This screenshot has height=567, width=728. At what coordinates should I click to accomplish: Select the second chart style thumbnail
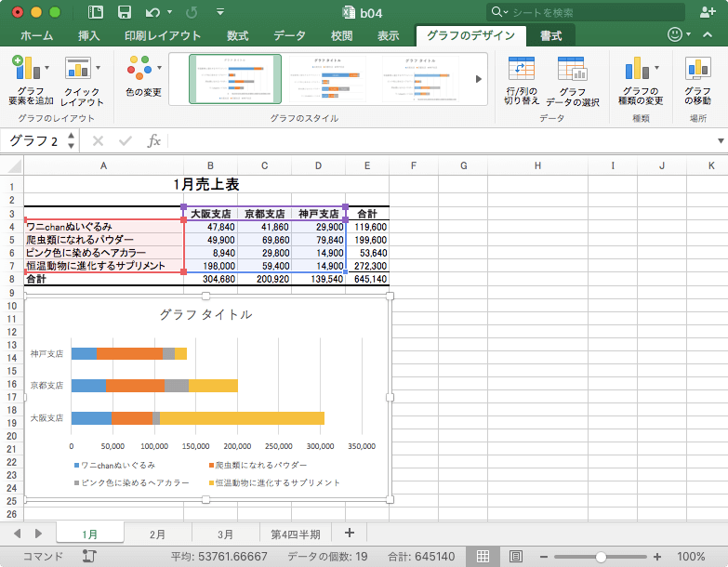pyautogui.click(x=328, y=79)
